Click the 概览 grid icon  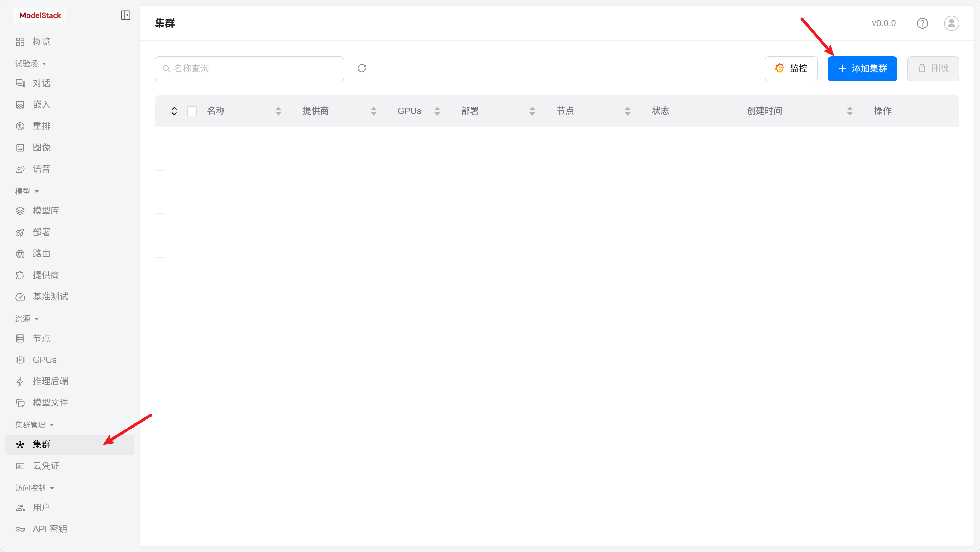20,41
